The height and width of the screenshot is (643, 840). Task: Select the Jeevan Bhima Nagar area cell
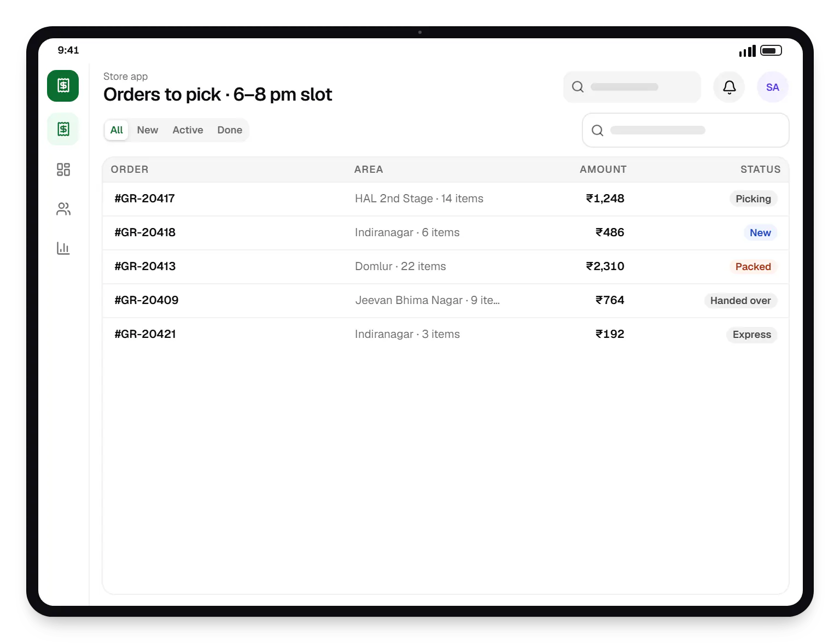tap(427, 300)
